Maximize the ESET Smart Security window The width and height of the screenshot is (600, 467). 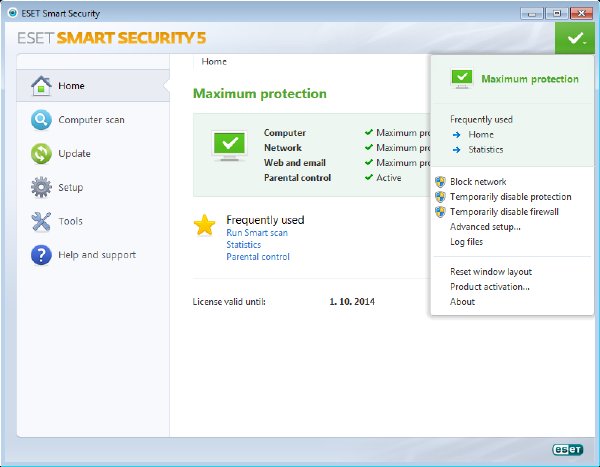[x=557, y=14]
